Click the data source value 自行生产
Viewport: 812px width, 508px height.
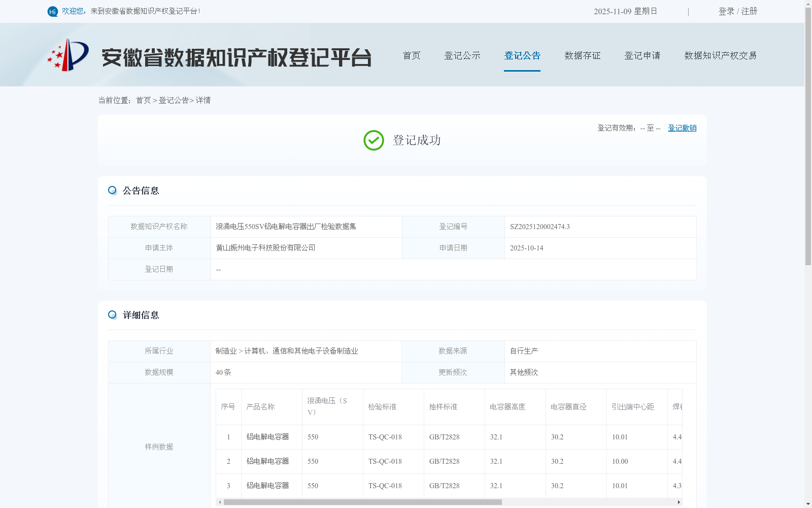[524, 351]
